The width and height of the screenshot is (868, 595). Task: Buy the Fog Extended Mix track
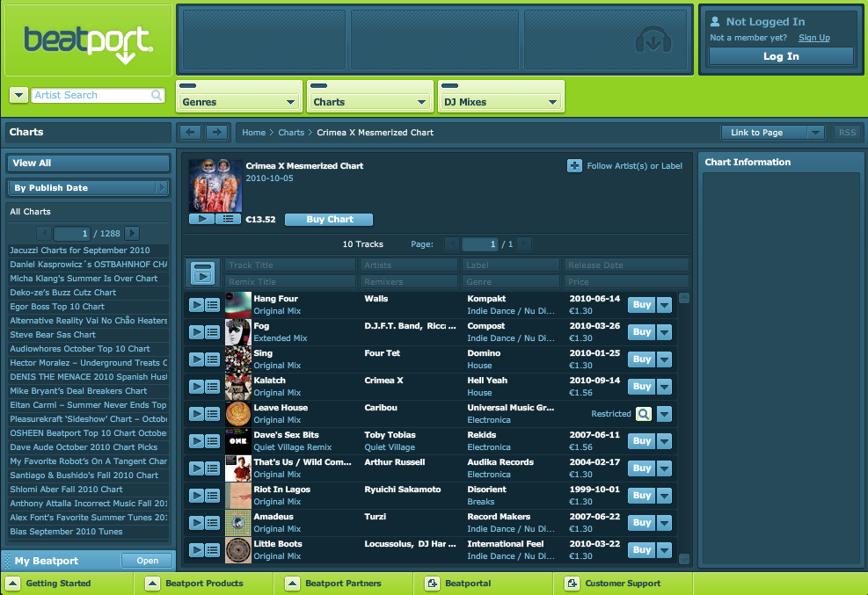tap(642, 332)
